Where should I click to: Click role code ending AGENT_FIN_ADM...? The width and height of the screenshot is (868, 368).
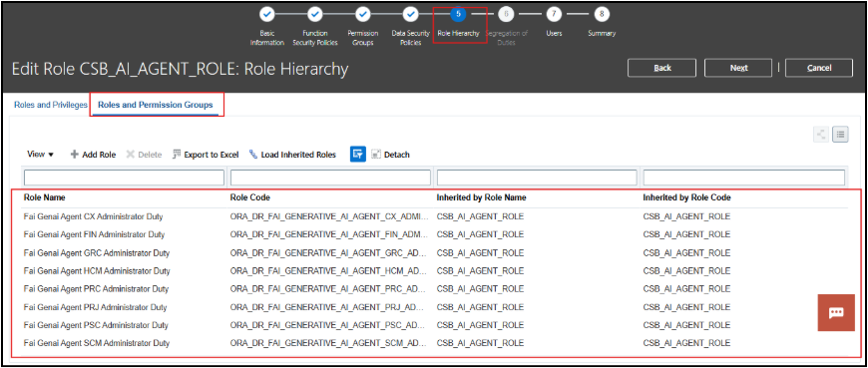tap(329, 234)
